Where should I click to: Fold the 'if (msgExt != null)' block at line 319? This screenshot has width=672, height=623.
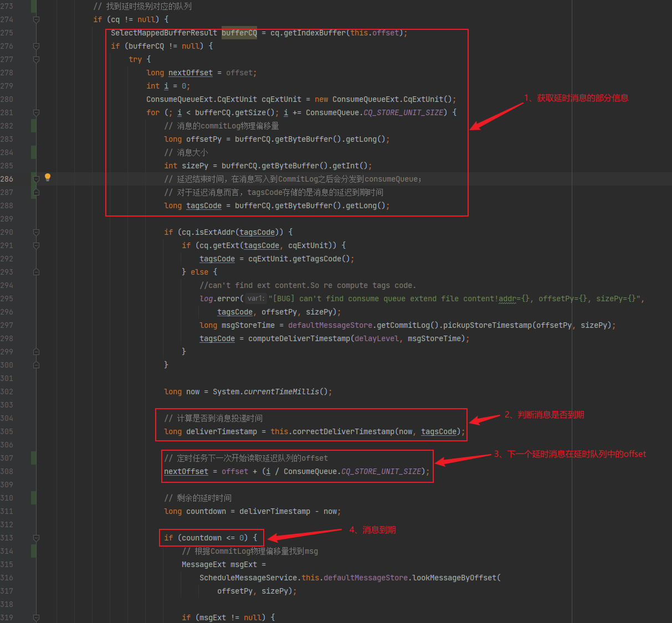coord(36,617)
